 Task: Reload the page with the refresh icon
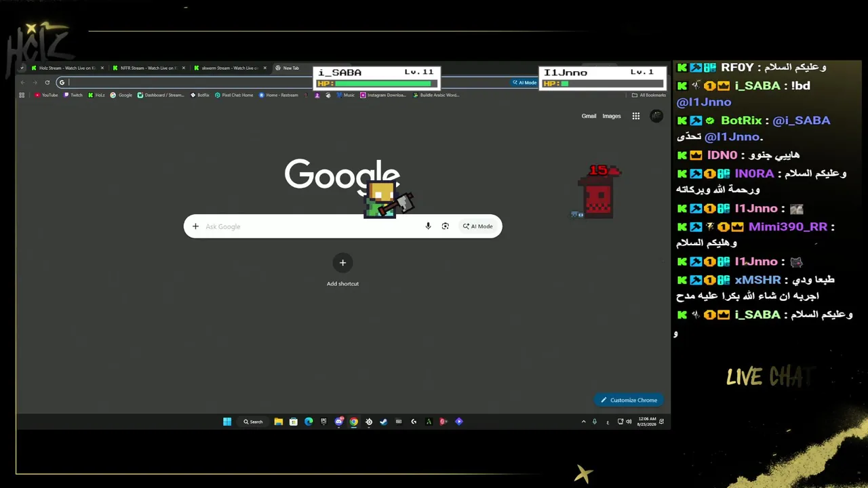pos(47,83)
